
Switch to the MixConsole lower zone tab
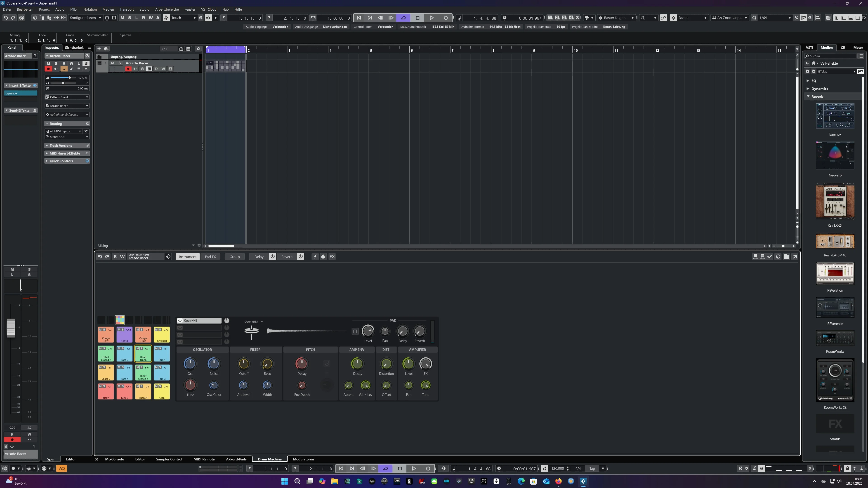coord(114,459)
